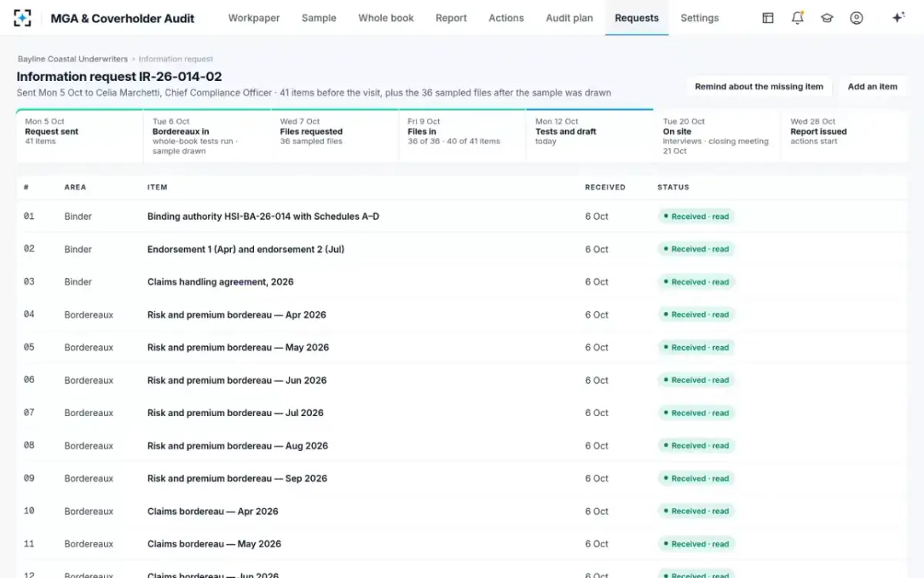Click Information request breadcrumb
924x578 pixels.
pos(176,59)
